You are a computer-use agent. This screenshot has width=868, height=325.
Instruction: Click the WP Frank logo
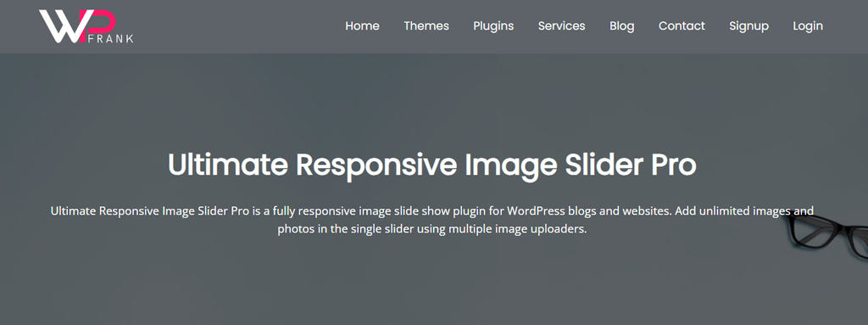point(86,26)
